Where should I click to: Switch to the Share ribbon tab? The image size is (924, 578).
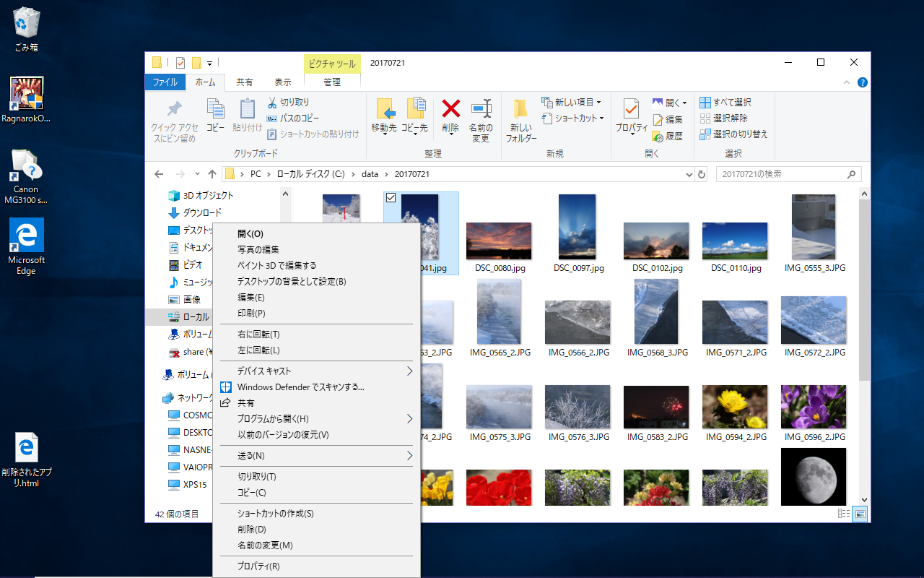point(245,82)
